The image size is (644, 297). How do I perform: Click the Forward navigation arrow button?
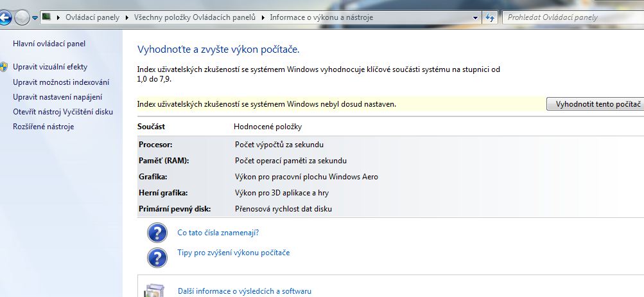pyautogui.click(x=21, y=18)
